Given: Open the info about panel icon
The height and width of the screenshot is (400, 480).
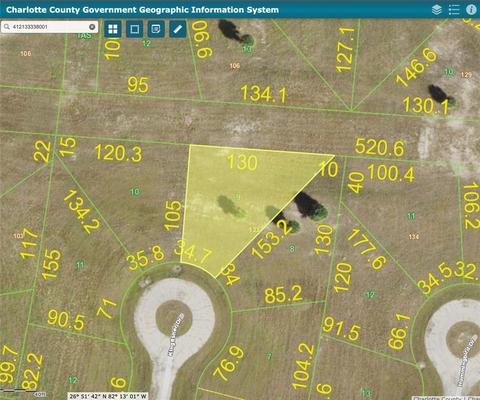Looking at the screenshot, I should 471,10.
